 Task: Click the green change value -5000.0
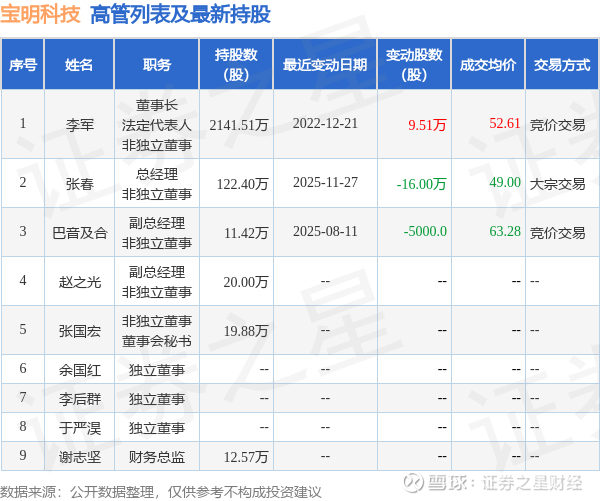[x=425, y=231]
